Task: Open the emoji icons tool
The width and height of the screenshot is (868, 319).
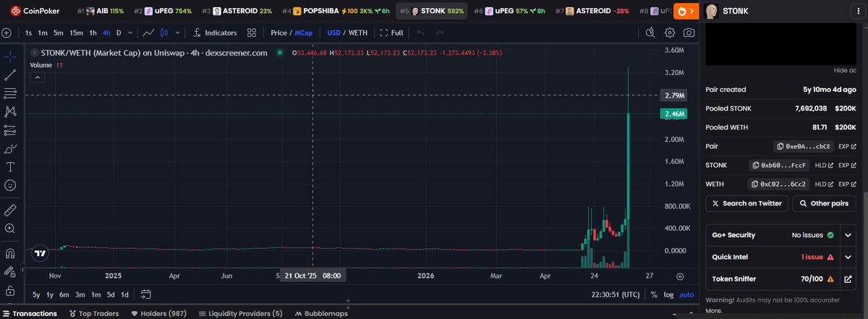Action: (10, 185)
